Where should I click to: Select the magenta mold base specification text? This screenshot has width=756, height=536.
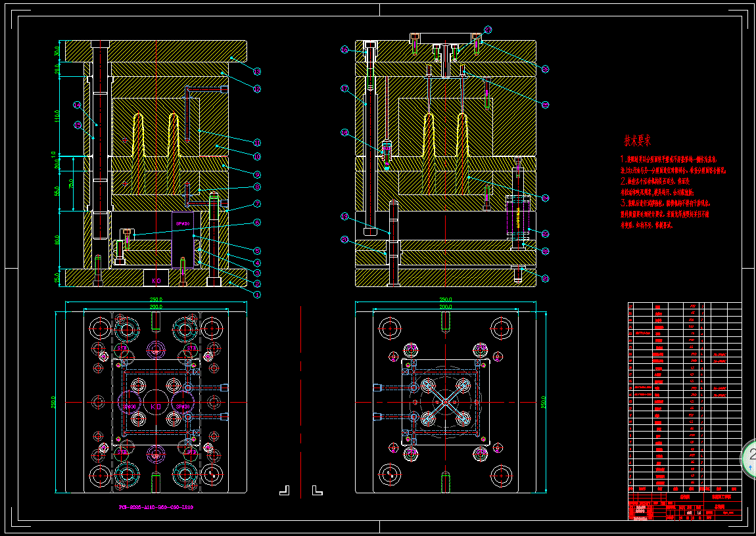(156, 507)
